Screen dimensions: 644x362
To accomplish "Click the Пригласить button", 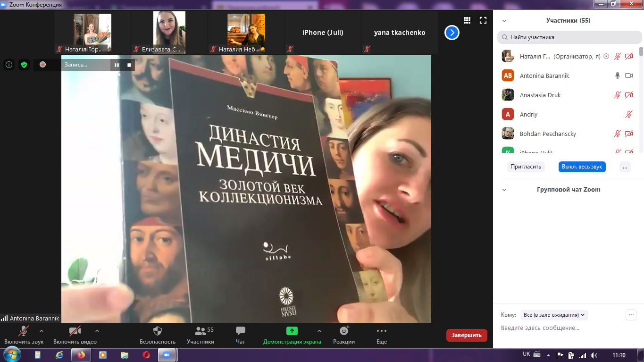I will pos(526,167).
